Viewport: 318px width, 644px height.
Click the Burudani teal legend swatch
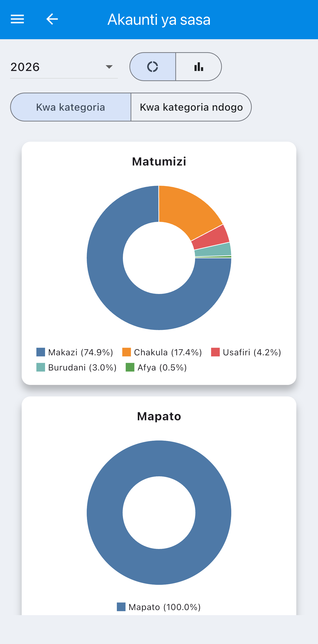click(x=40, y=367)
